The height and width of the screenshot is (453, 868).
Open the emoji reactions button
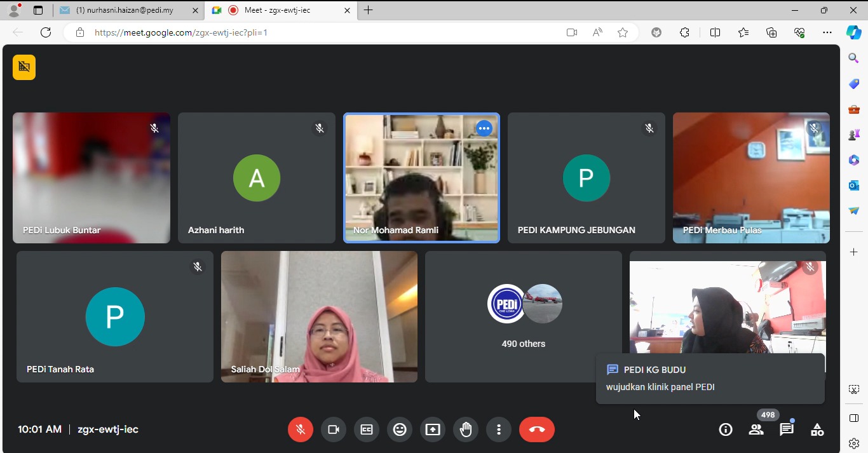pos(400,429)
